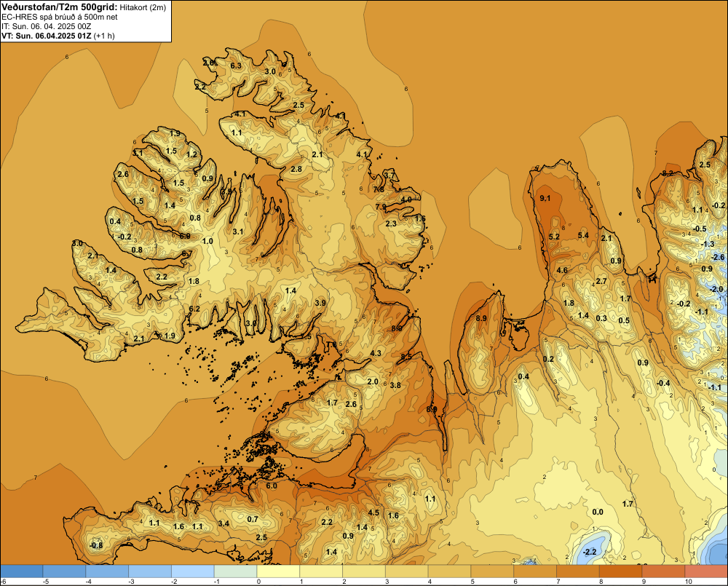This screenshot has height=586, width=728.
Task: Click the 5.4 temperature reading
Action: pyautogui.click(x=583, y=235)
